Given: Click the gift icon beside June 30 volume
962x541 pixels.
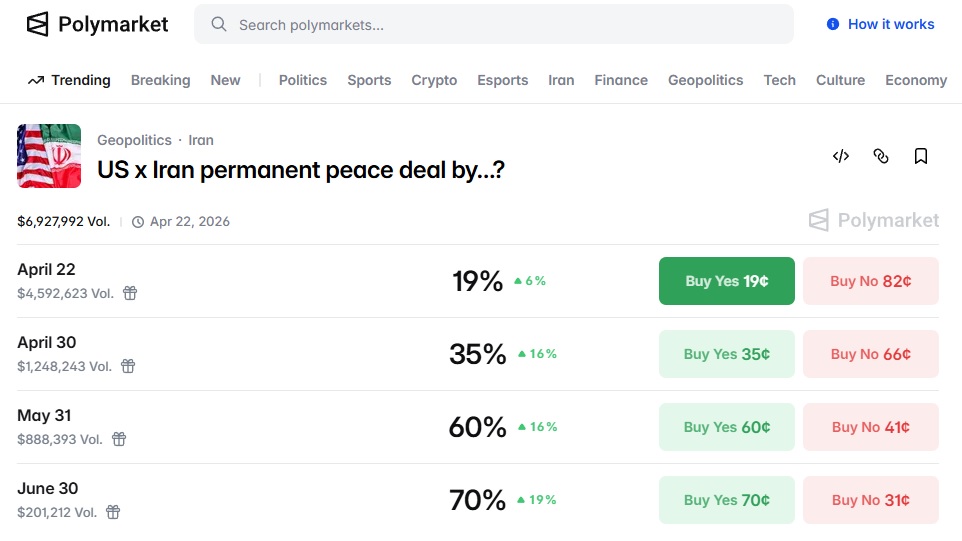Looking at the screenshot, I should coord(113,512).
